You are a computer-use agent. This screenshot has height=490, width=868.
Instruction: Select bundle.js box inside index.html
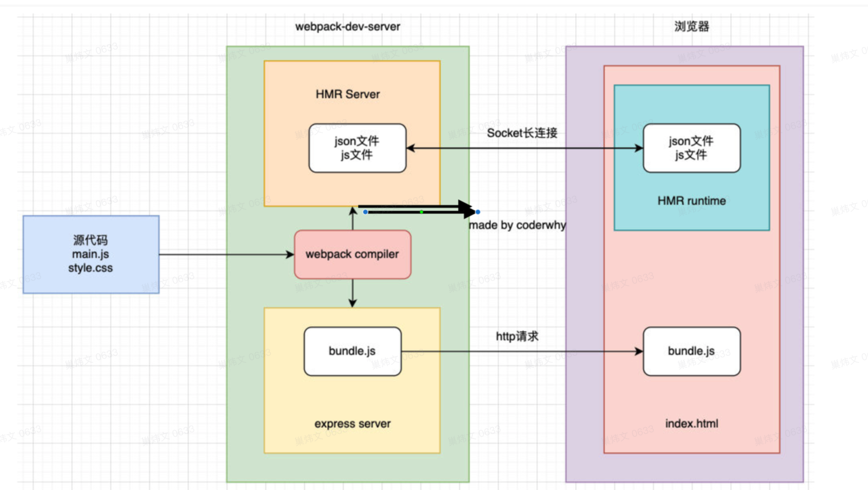point(691,351)
